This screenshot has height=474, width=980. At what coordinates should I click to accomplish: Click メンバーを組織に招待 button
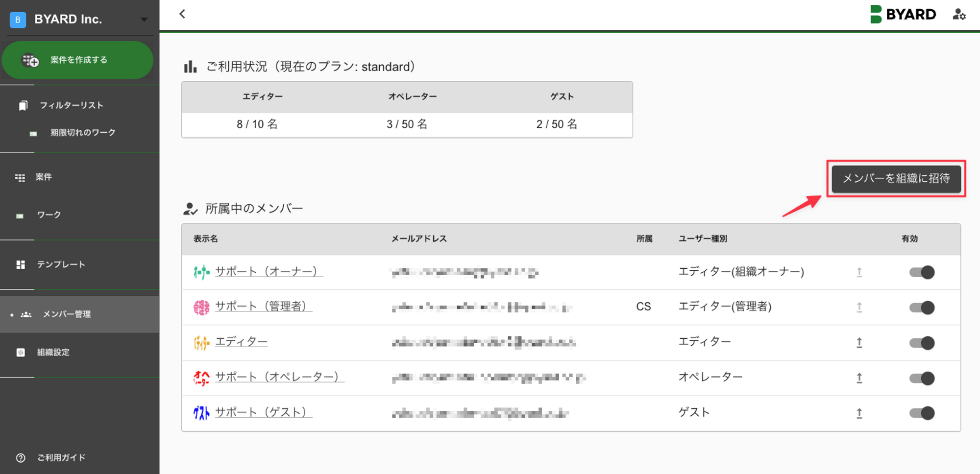pyautogui.click(x=896, y=179)
